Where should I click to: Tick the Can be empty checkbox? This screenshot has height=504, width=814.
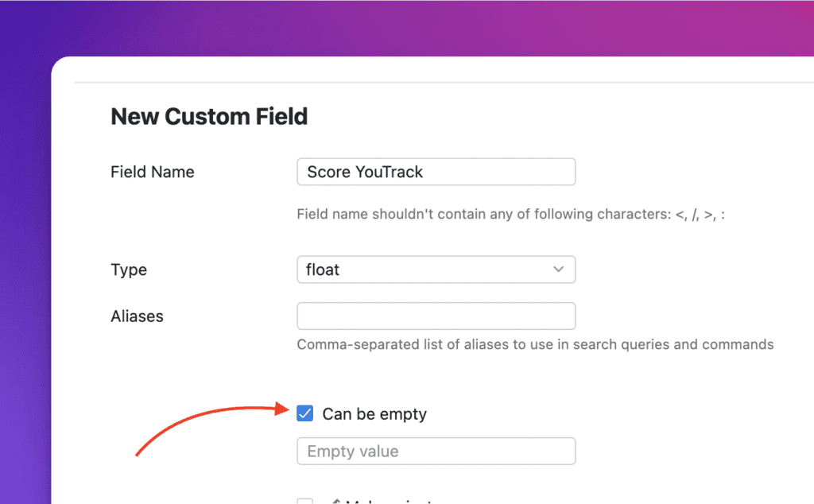pyautogui.click(x=304, y=413)
